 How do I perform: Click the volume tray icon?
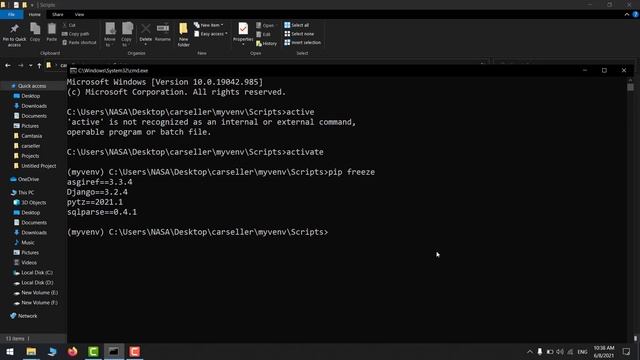pos(560,352)
